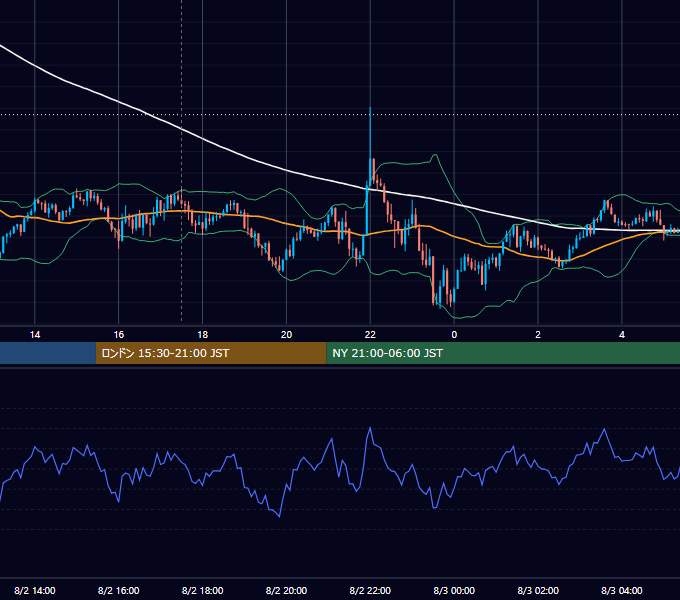Click the 18 hour label on the price chart axis
Image resolution: width=680 pixels, height=600 pixels.
[203, 335]
